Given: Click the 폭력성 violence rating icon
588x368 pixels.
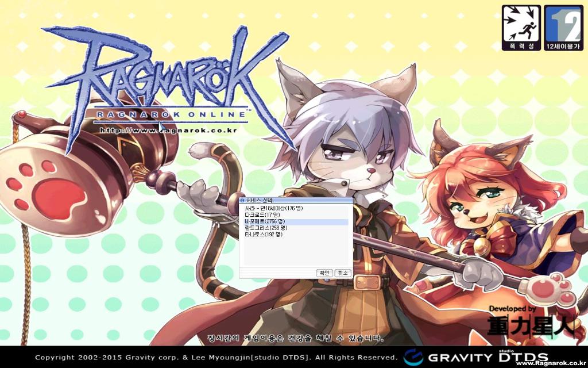Looking at the screenshot, I should click(521, 28).
